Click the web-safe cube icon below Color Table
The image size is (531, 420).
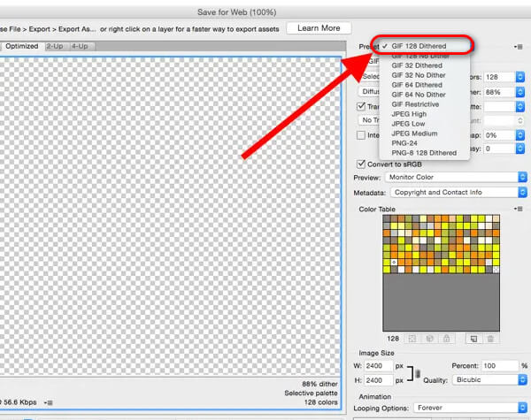coord(431,339)
